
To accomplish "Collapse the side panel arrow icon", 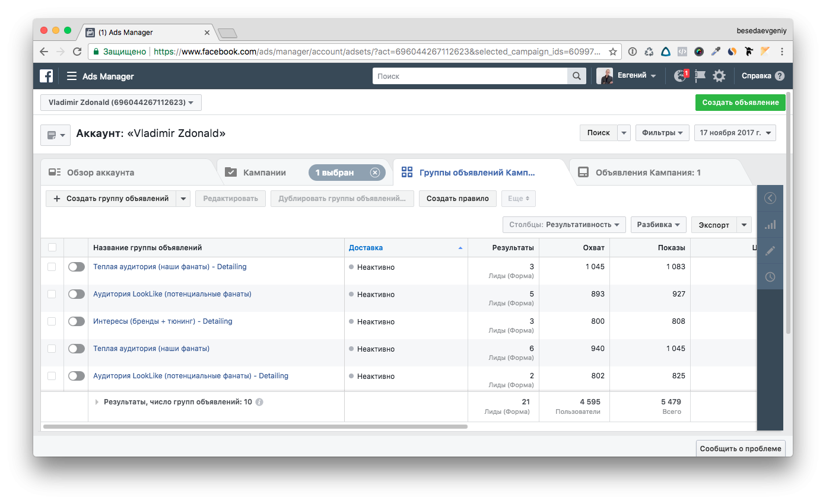I will [770, 199].
